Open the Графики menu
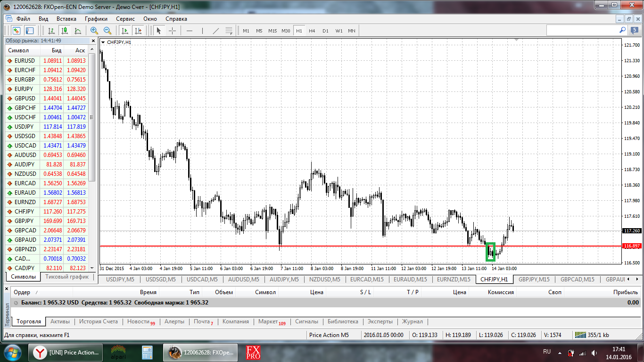The image size is (644, 362). [x=96, y=19]
